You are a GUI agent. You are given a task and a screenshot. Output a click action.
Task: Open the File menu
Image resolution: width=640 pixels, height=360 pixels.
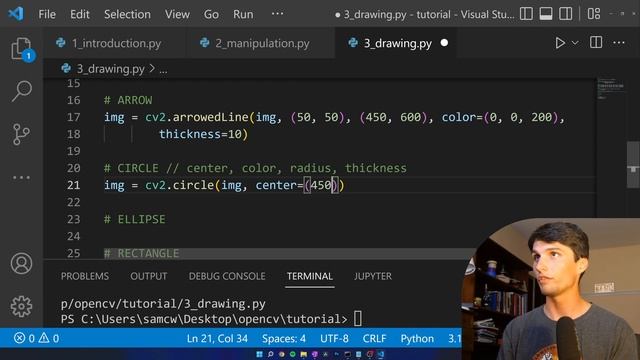pos(47,14)
